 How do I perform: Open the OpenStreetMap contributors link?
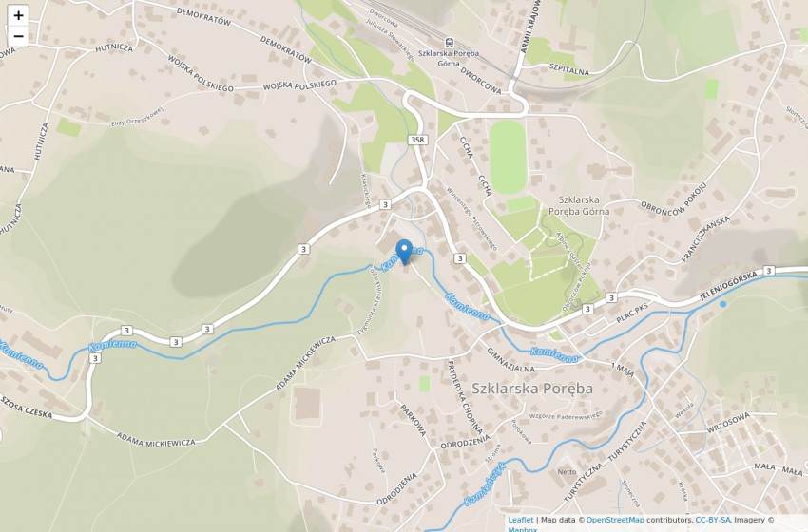tap(615, 520)
